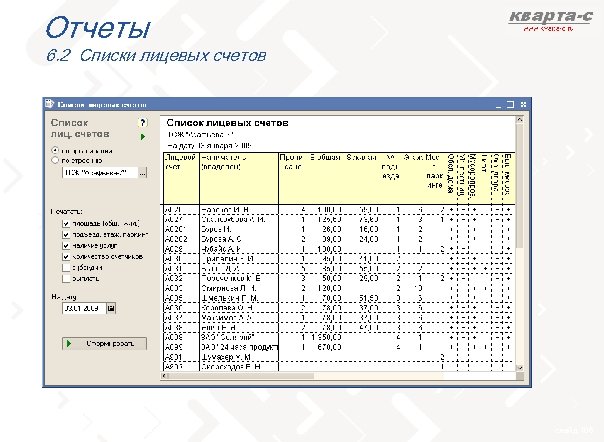Click the area value '120,00'
Viewport: 604px width, 442px height.
click(x=329, y=288)
